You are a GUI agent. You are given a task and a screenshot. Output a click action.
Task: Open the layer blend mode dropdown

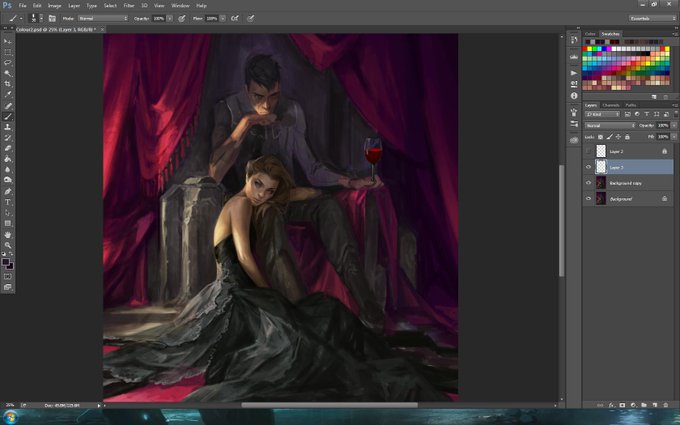point(610,125)
